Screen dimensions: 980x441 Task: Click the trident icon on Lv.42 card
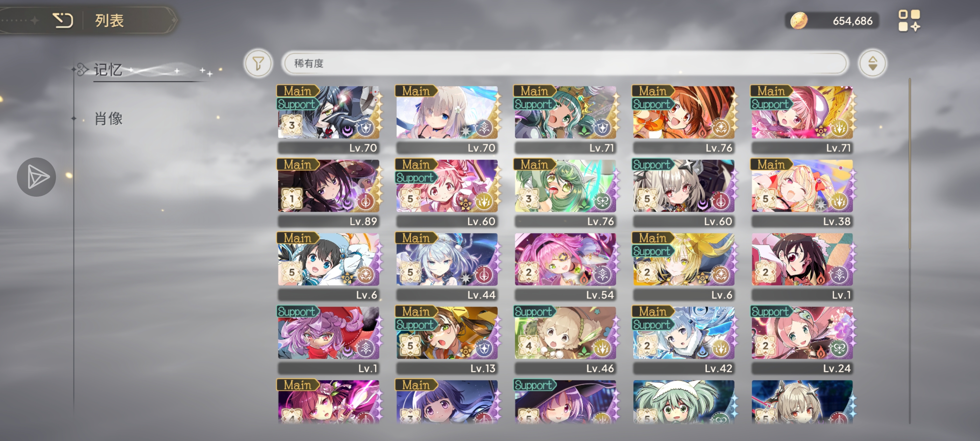click(x=720, y=348)
